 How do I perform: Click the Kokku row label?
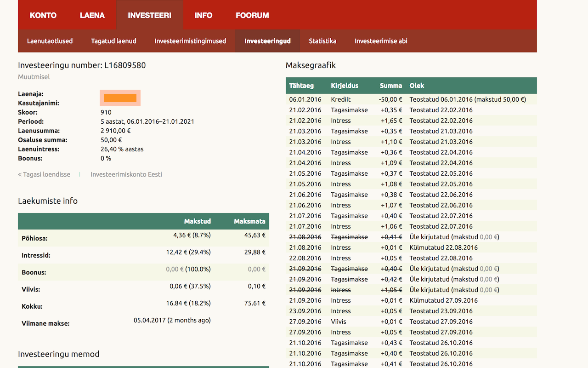(32, 306)
